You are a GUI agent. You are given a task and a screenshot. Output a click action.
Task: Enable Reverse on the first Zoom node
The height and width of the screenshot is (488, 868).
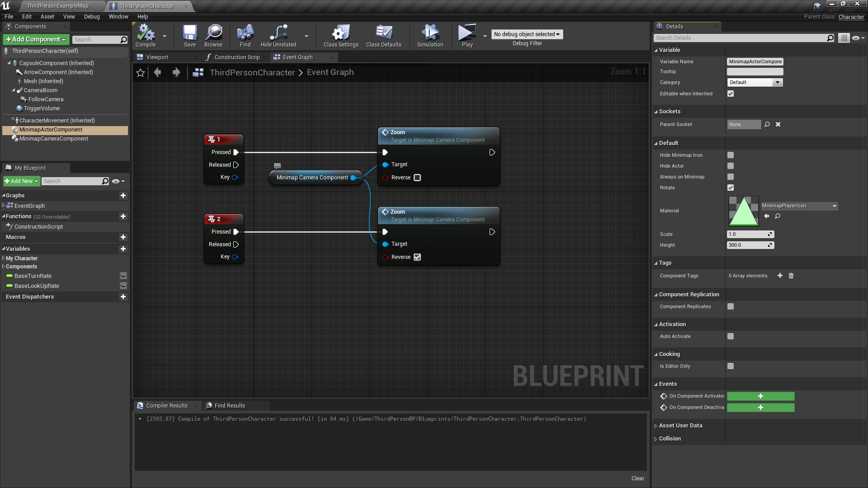pos(416,178)
